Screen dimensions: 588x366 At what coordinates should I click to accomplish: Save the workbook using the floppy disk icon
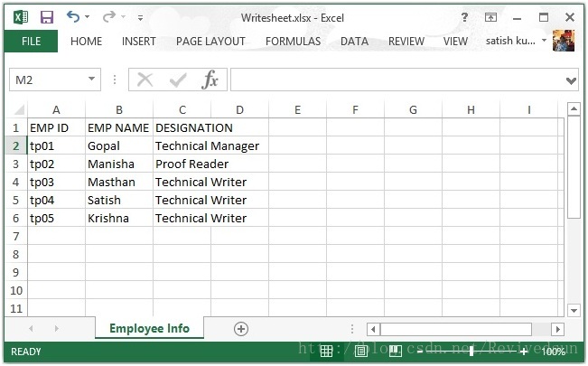47,17
